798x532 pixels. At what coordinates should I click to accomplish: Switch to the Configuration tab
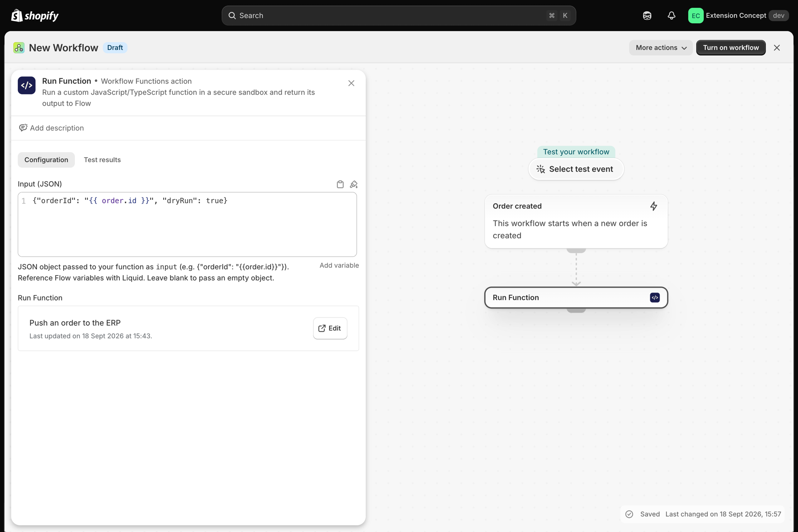pyautogui.click(x=46, y=160)
